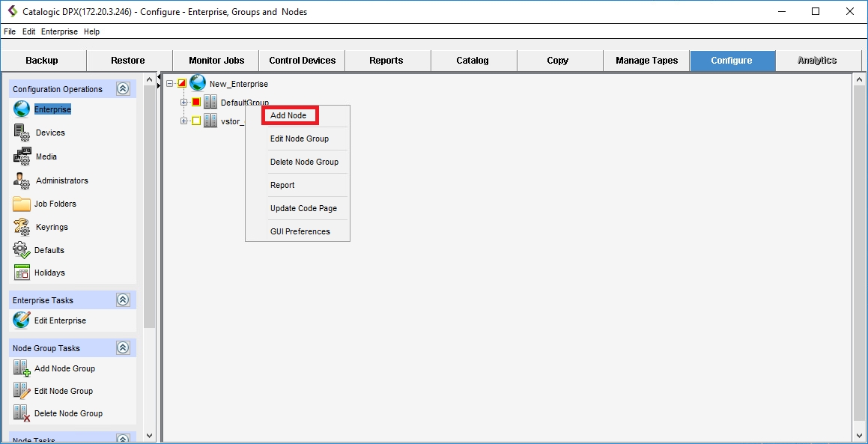The height and width of the screenshot is (444, 868).
Task: Click the Devices icon in sidebar
Action: (22, 133)
